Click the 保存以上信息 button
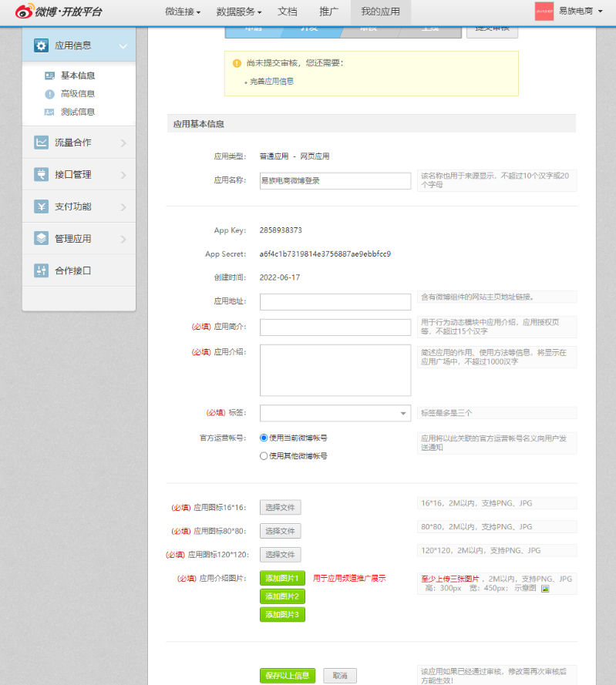Viewport: 616px width, 685px height. tap(288, 676)
